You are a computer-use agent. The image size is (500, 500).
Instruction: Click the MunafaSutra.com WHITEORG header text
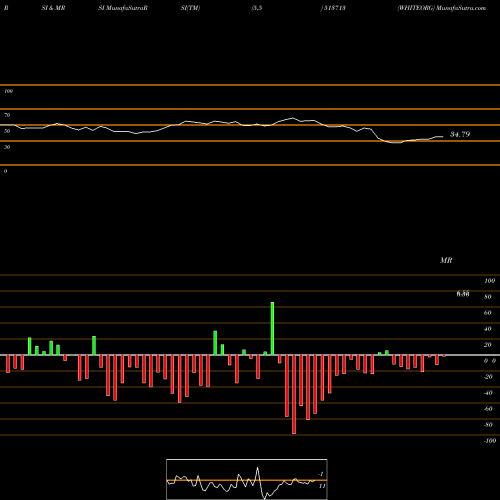coord(441,8)
